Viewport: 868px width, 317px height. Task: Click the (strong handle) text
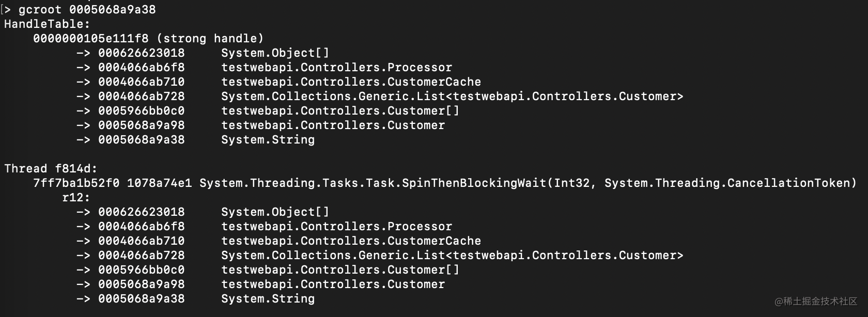point(210,39)
